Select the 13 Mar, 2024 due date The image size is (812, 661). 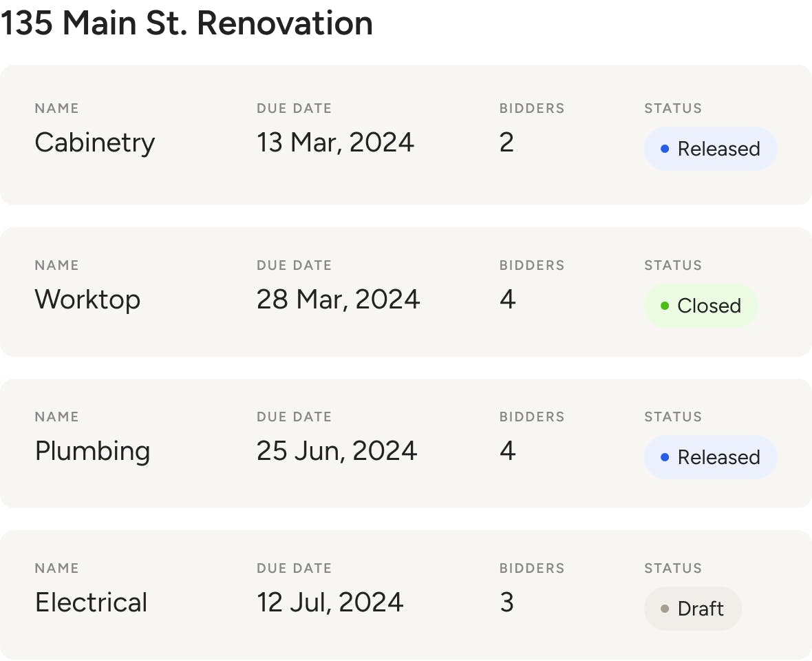coord(335,143)
